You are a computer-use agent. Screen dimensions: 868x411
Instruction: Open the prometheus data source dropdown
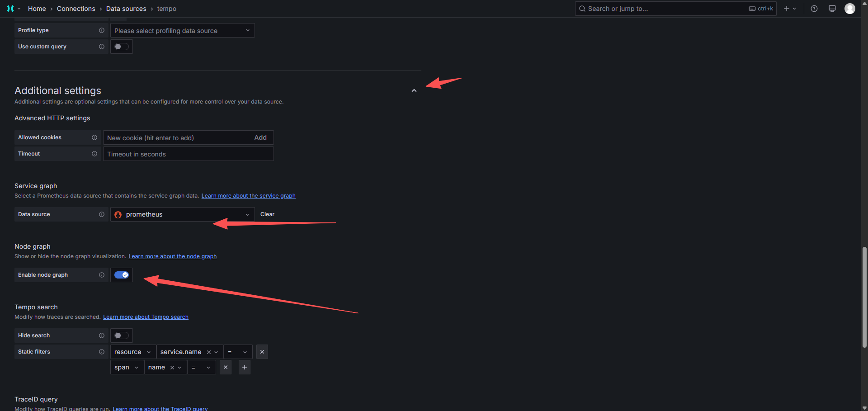click(x=182, y=214)
